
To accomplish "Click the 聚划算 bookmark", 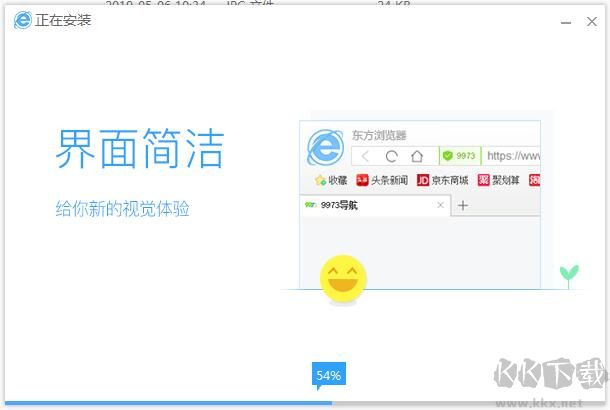I will coord(499,180).
